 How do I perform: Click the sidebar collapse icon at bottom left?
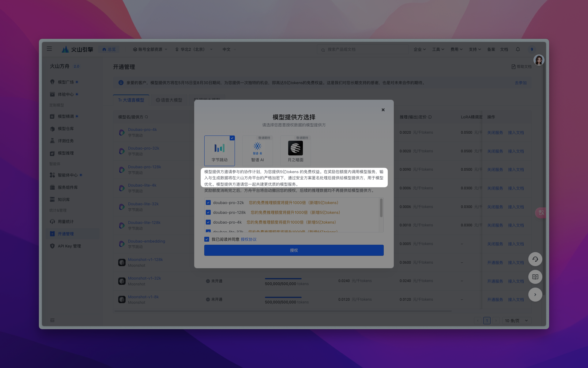pyautogui.click(x=52, y=320)
